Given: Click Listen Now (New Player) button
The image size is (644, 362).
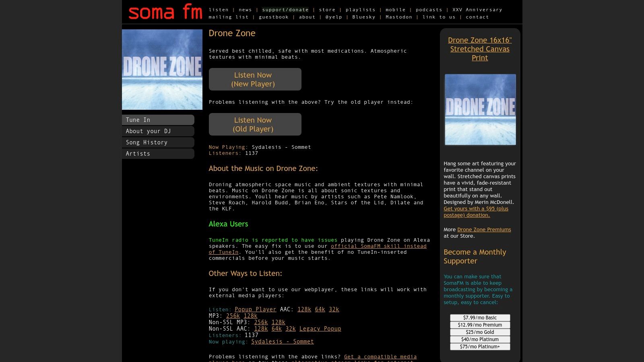Looking at the screenshot, I should (x=255, y=79).
